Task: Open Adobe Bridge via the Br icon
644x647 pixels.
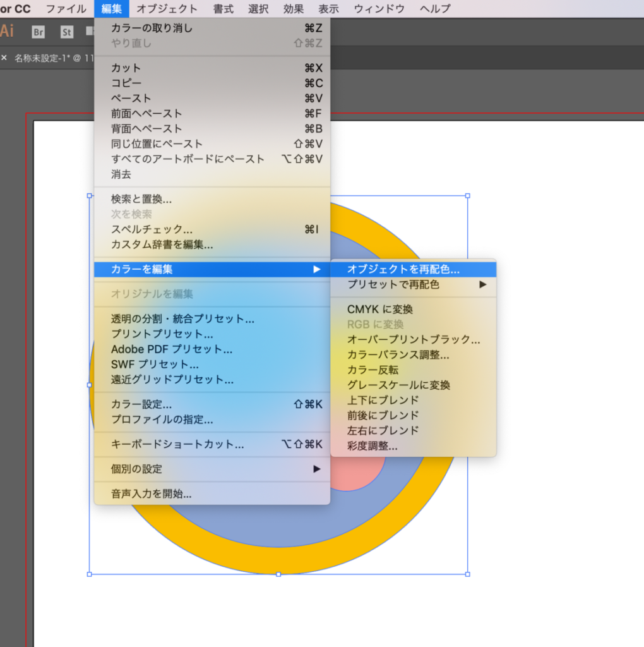Action: (x=39, y=32)
